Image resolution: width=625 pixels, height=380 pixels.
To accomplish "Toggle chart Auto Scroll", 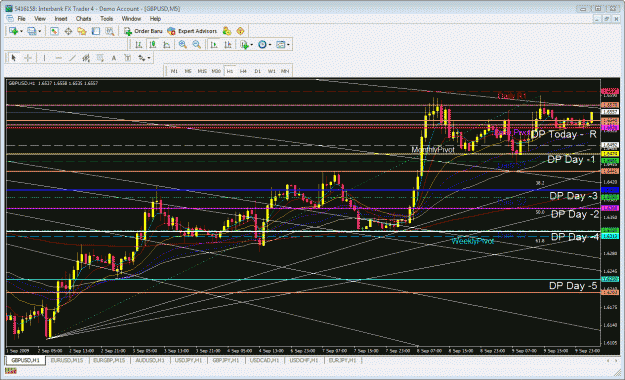I will point(214,45).
